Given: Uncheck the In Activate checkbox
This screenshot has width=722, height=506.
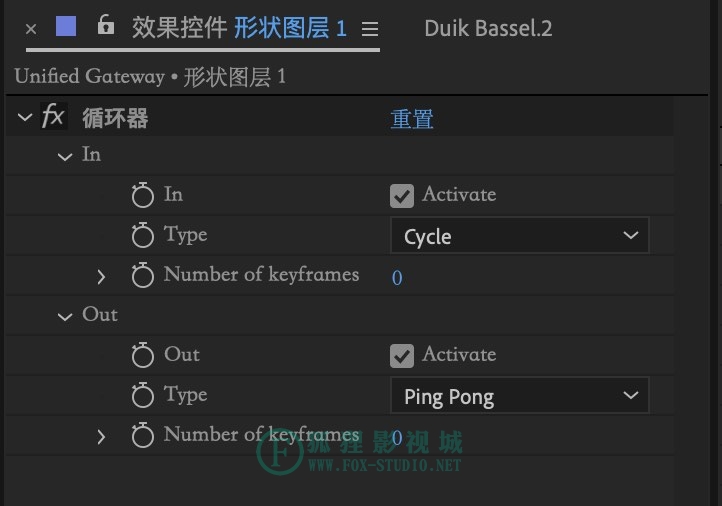Looking at the screenshot, I should (x=402, y=196).
